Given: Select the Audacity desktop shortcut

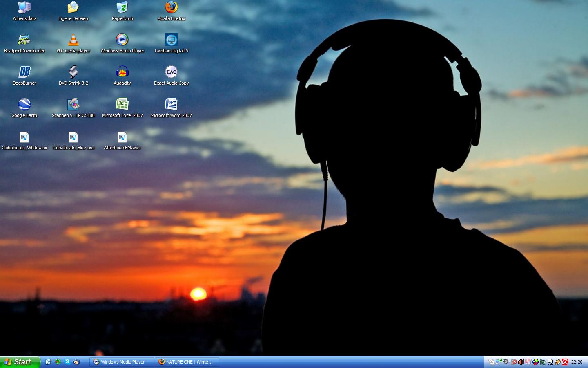Looking at the screenshot, I should click(x=122, y=72).
